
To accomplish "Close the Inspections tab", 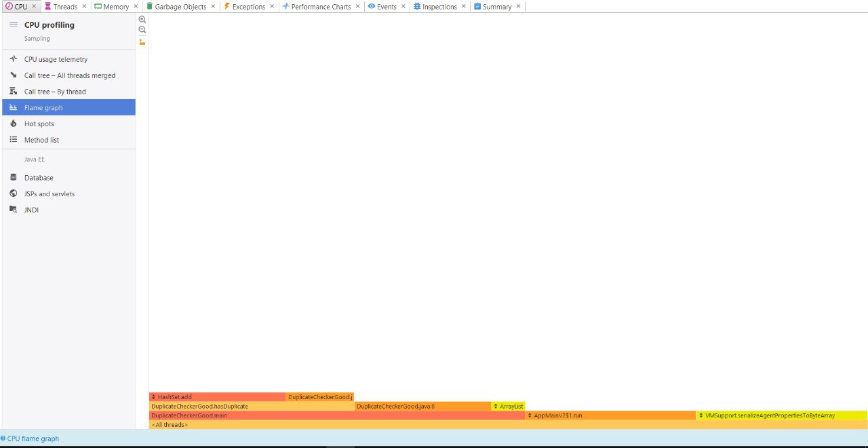I will click(x=464, y=6).
